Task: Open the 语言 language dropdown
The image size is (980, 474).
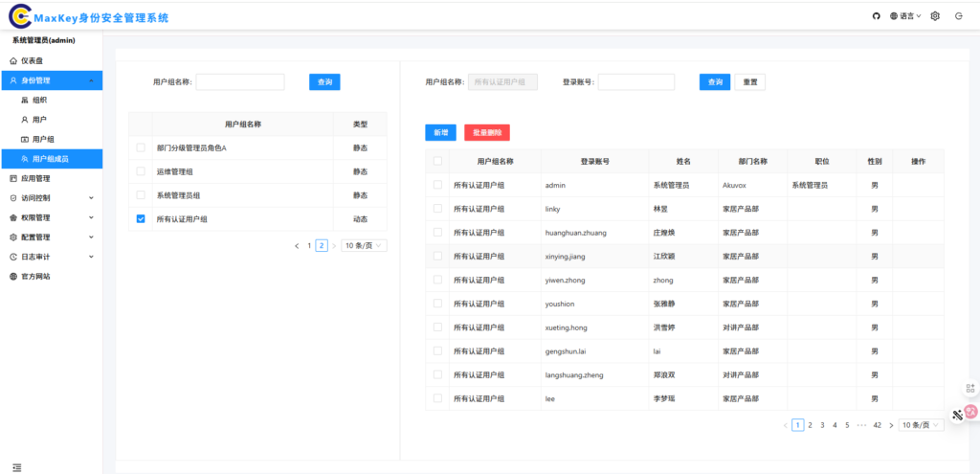Action: (x=905, y=16)
